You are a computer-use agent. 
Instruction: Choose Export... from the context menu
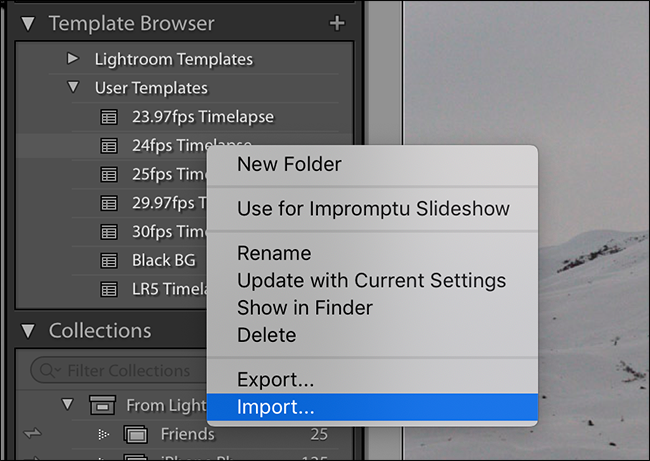coord(275,380)
